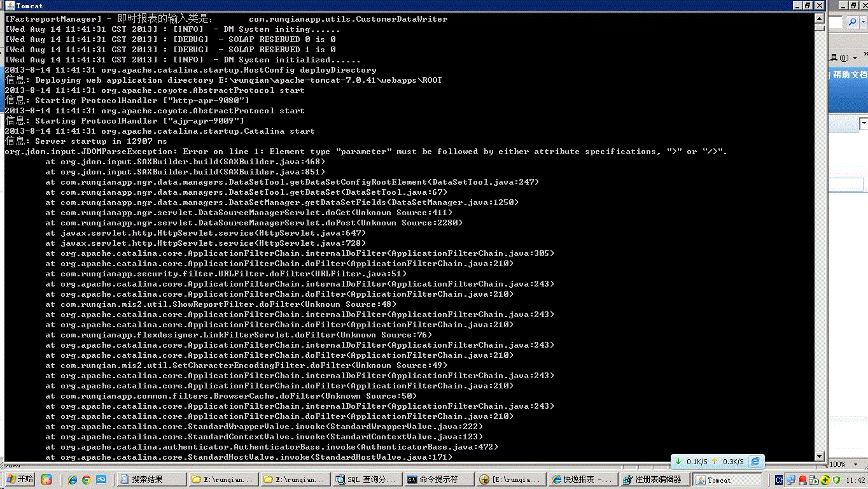
Task: Click the HttpServlet.java:647 stack line
Action: coord(206,233)
